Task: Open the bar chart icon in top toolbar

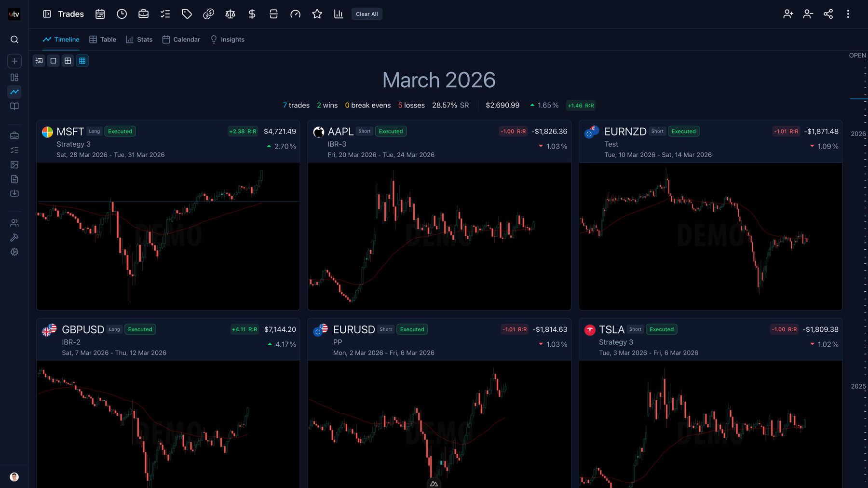Action: [339, 14]
